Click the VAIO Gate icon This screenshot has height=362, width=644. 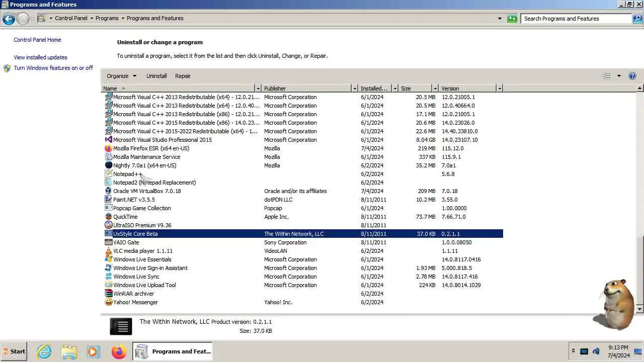pyautogui.click(x=108, y=242)
